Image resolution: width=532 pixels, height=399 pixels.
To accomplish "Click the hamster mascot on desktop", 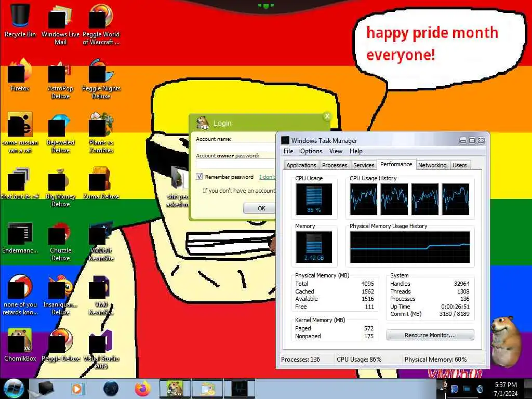I will (506, 341).
